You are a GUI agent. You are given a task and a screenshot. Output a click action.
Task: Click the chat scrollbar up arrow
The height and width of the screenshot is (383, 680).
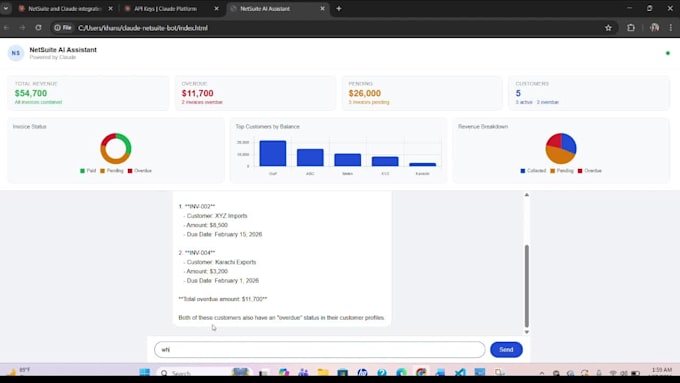coord(526,195)
